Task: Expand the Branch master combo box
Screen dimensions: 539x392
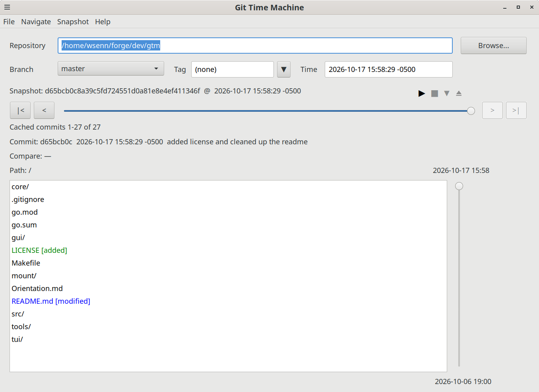Action: (x=111, y=69)
